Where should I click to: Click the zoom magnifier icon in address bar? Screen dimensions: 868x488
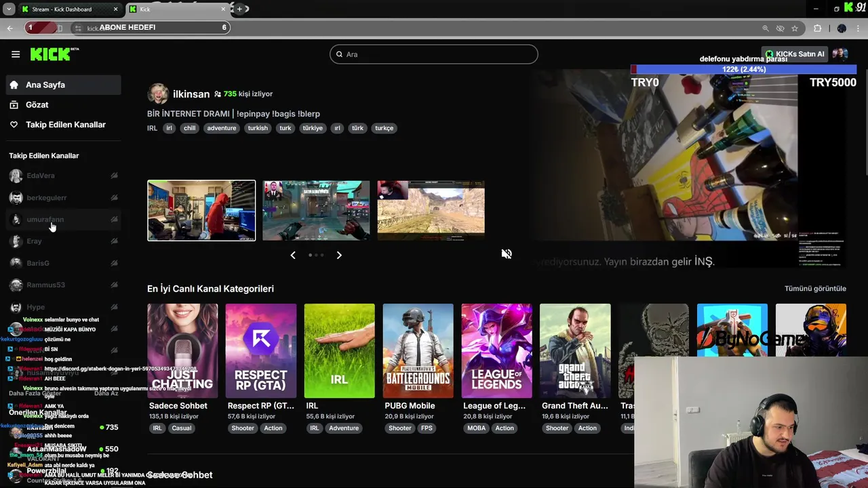tap(766, 28)
